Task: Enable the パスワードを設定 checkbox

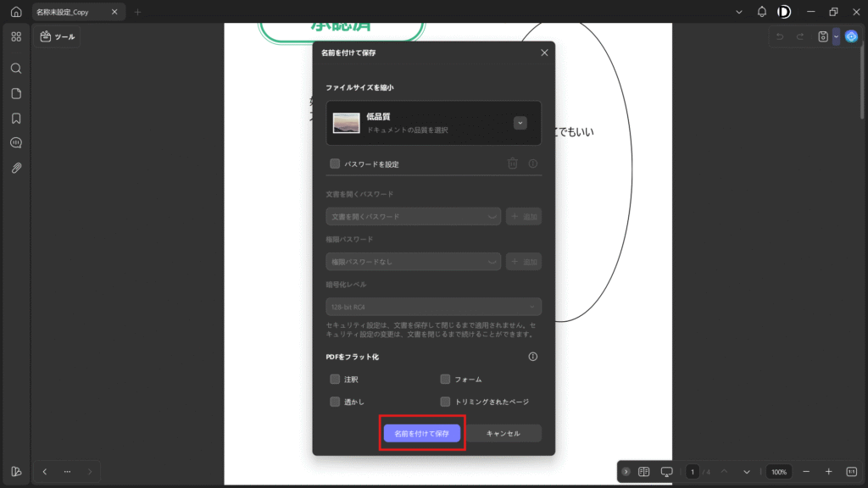Action: (x=335, y=164)
